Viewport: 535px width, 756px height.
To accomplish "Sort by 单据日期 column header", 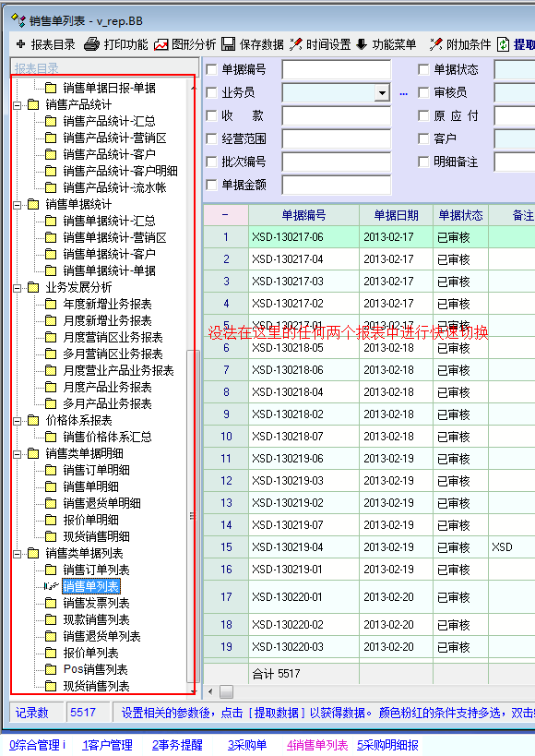I will point(396,215).
